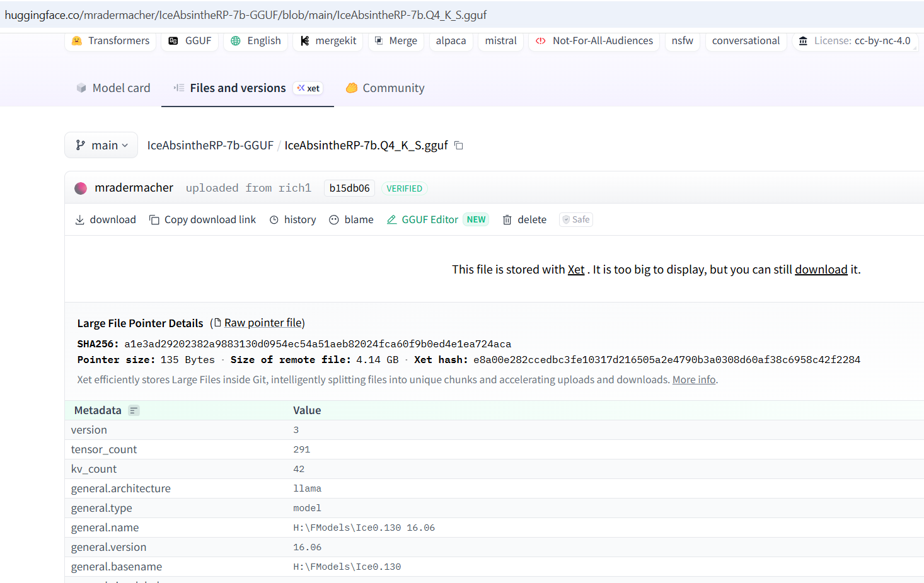Screen dimensions: 924x583
Task: Click the conversational tag
Action: (746, 41)
